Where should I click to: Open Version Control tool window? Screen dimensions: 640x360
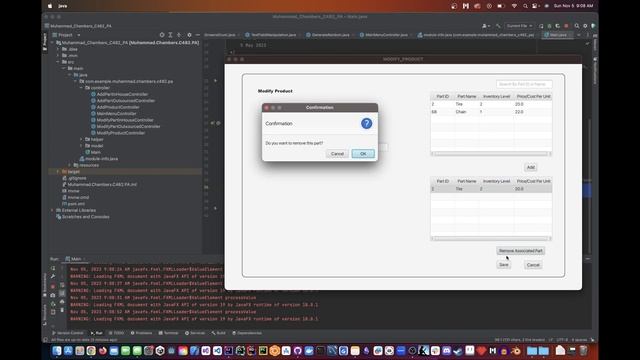(68, 333)
